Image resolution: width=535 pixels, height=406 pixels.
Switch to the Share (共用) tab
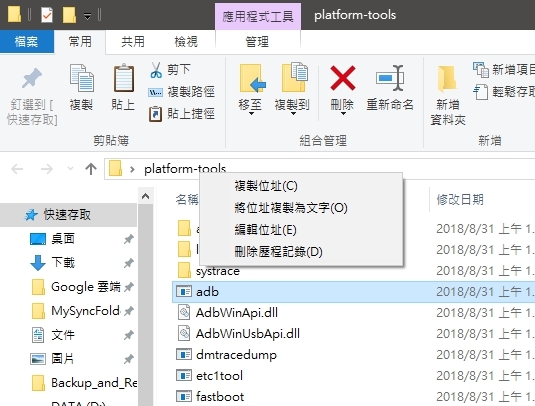(x=133, y=42)
